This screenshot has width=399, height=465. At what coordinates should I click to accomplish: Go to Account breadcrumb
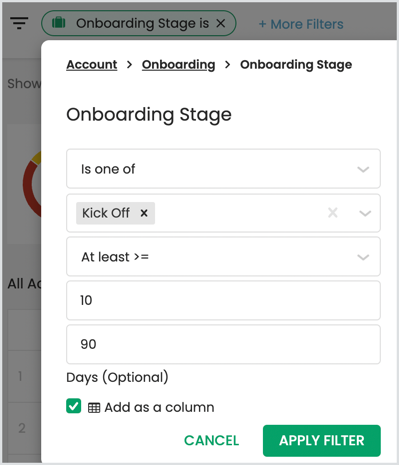(x=92, y=64)
